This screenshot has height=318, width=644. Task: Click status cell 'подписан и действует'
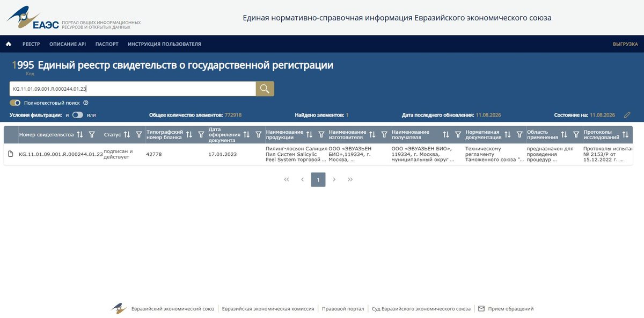pyautogui.click(x=118, y=154)
